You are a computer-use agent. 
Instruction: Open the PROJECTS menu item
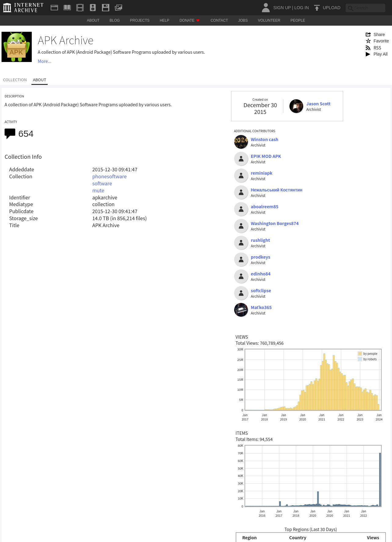pyautogui.click(x=140, y=20)
